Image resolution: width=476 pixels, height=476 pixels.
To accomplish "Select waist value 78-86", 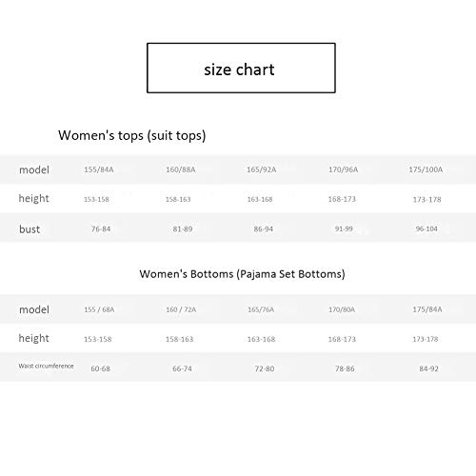I will (x=345, y=368).
